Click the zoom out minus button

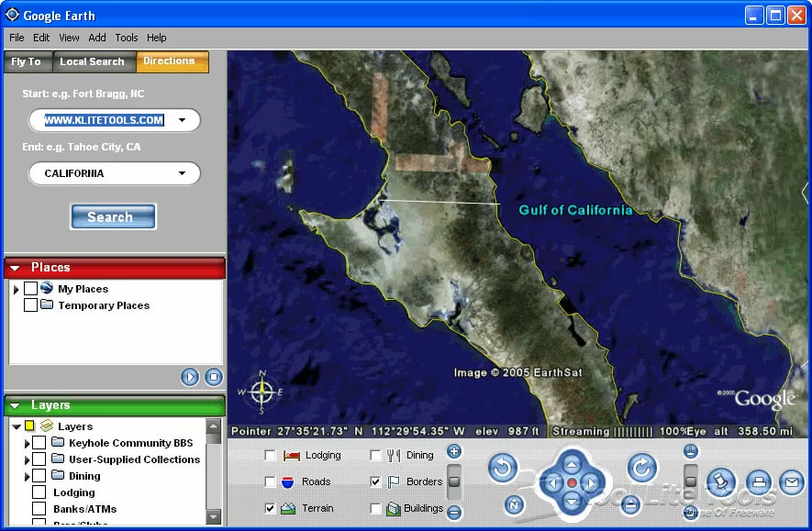tap(454, 513)
